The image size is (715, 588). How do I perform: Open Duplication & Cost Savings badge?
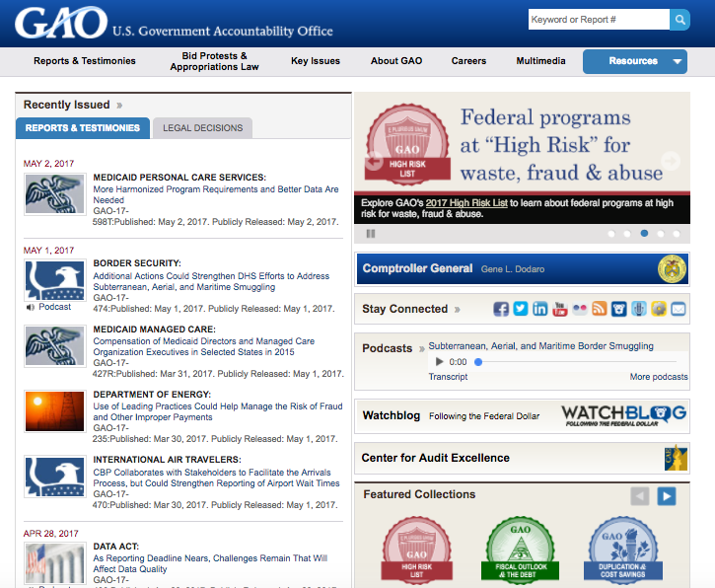pos(623,550)
